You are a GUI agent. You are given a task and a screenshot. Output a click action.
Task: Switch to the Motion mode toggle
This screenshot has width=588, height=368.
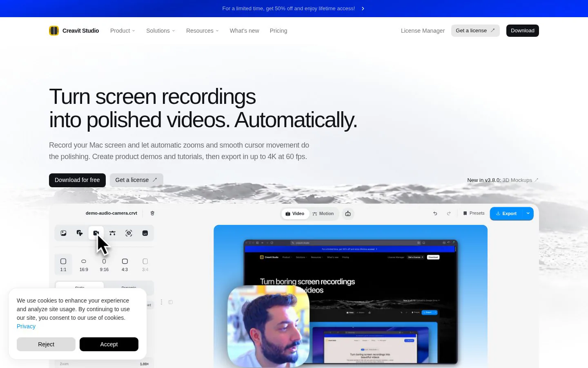coord(323,213)
